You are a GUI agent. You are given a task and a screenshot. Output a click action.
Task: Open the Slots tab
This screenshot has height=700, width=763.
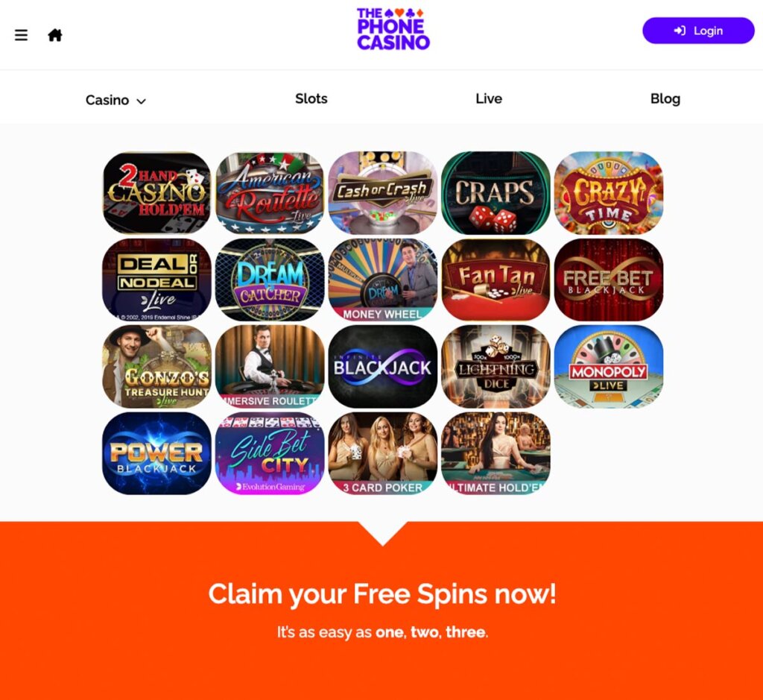[x=311, y=99]
